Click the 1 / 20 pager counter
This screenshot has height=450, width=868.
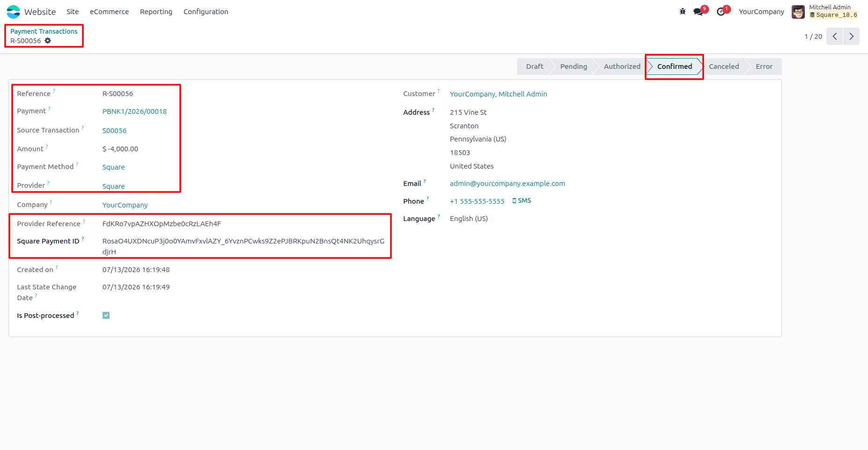click(x=813, y=37)
